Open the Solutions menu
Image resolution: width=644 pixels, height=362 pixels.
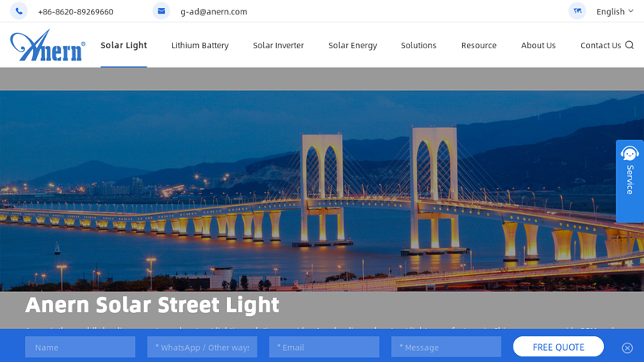click(419, 45)
